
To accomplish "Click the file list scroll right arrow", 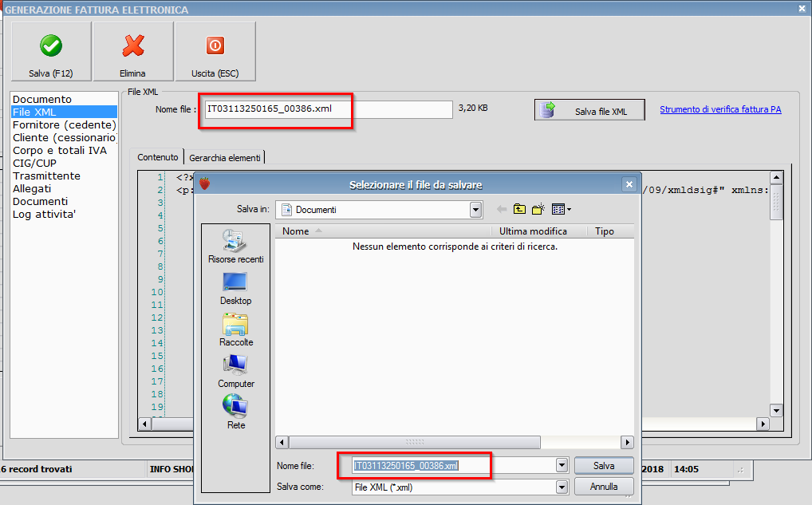I will point(627,442).
